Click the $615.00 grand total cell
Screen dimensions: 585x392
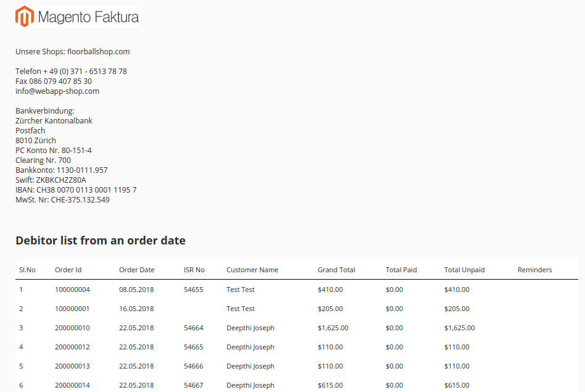tap(330, 385)
